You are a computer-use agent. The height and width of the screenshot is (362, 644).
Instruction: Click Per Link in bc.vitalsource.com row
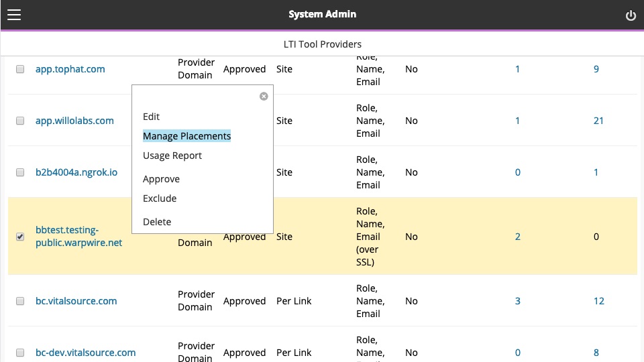click(x=294, y=301)
